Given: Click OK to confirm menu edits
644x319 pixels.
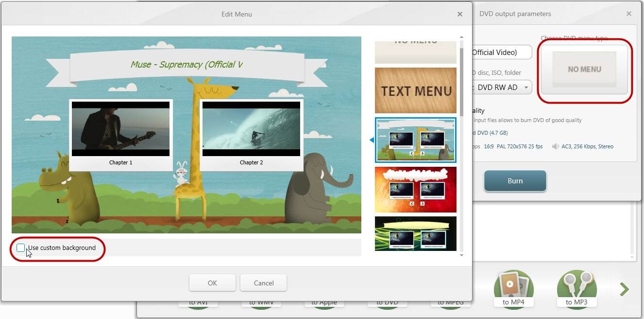Looking at the screenshot, I should click(212, 283).
